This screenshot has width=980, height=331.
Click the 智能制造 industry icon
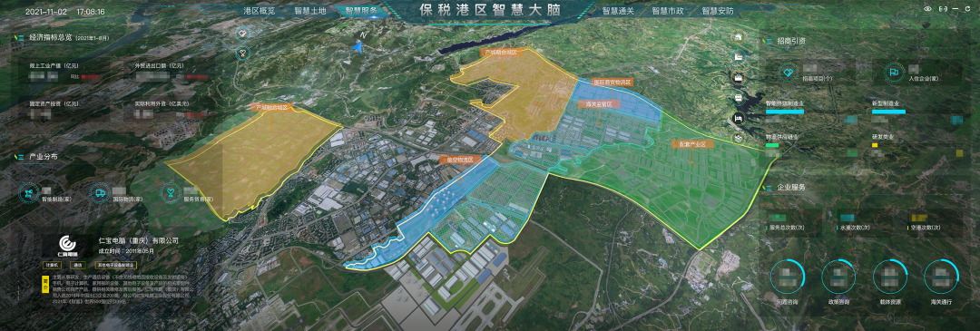28,192
